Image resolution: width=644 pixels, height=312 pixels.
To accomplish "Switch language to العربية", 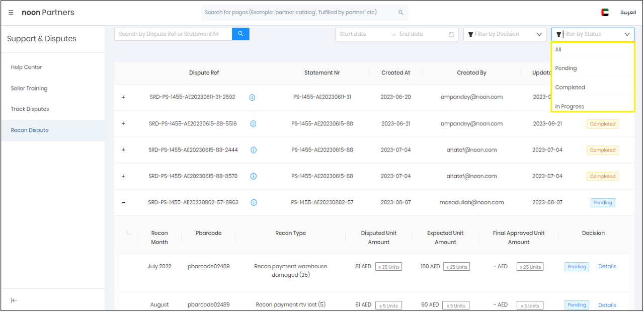I will click(x=628, y=13).
